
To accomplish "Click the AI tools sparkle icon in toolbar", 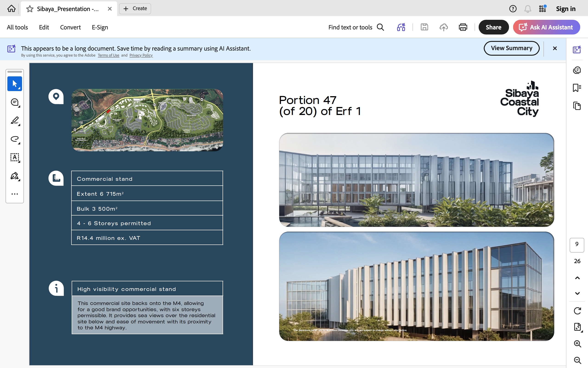I will [x=401, y=27].
